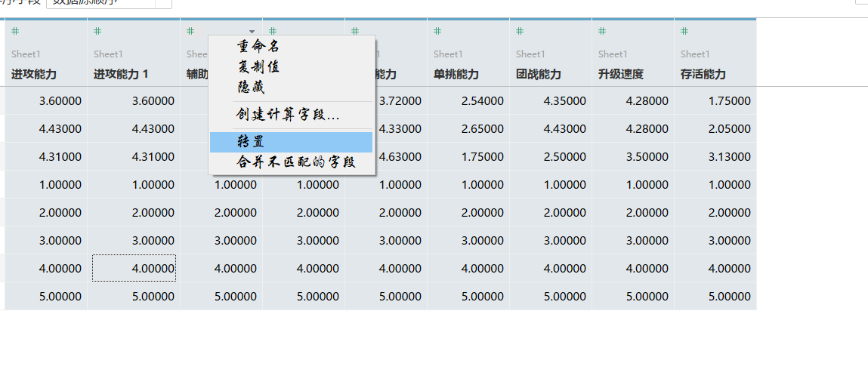The image size is (868, 382).
Task: Click the 4.33000 cell
Action: point(400,129)
